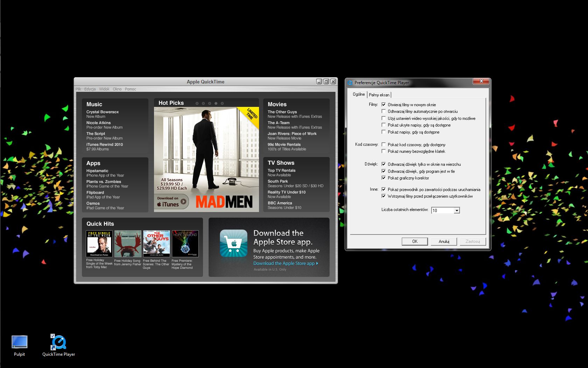This screenshot has width=588, height=368.
Task: Toggle Wstrzymaj filmy przed przełączeniem użytkowników
Action: pos(384,196)
